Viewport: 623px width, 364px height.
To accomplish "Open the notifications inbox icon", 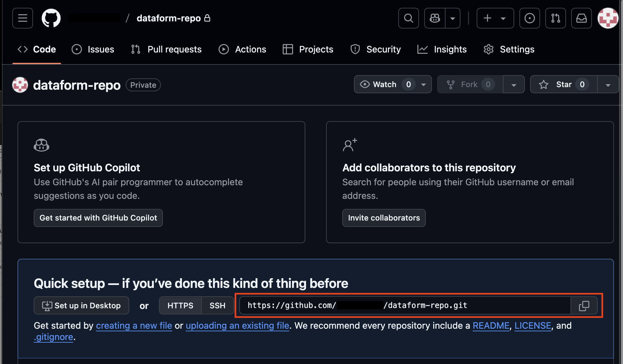I will click(x=582, y=18).
